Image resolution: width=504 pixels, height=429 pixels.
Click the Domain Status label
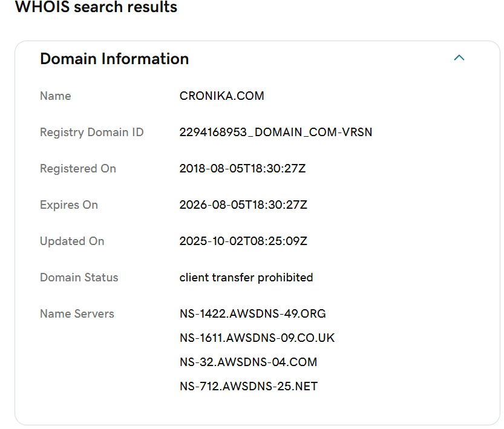[79, 277]
